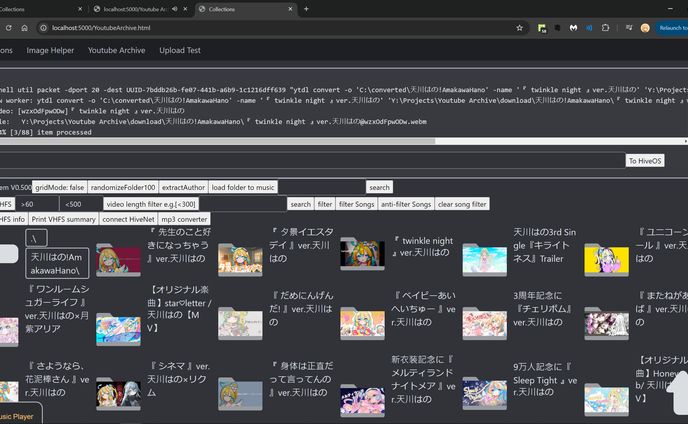Click load folder to music button

point(243,187)
